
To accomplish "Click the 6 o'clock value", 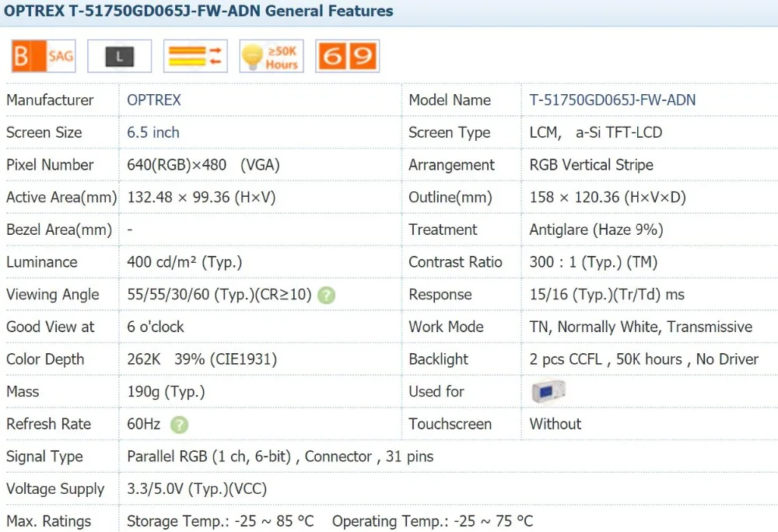I will coord(156,327).
